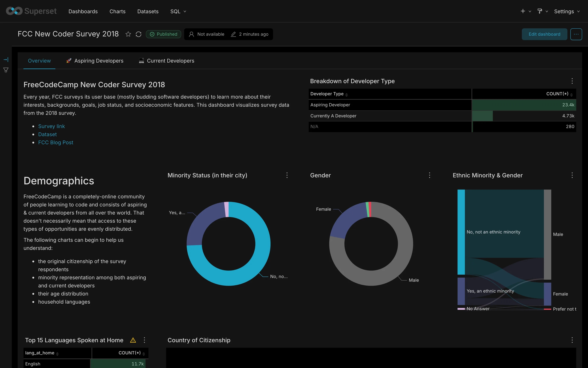The width and height of the screenshot is (588, 368).
Task: Click the Published status badge
Action: [163, 34]
